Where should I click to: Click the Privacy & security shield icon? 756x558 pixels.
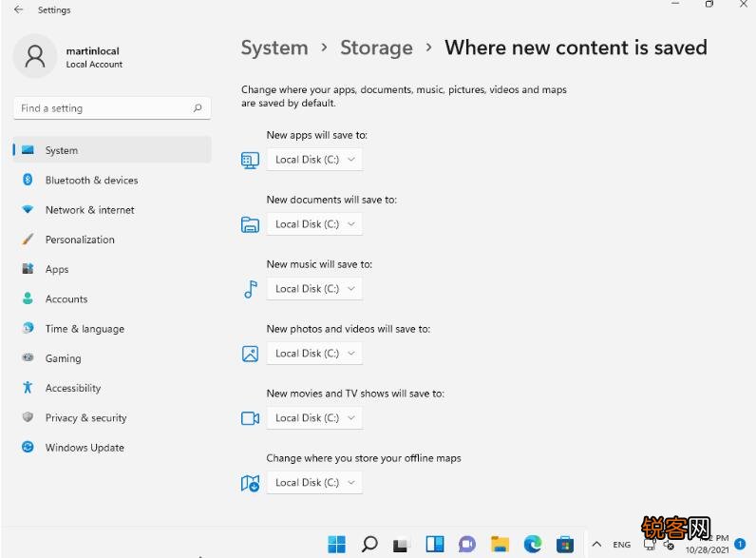[28, 417]
